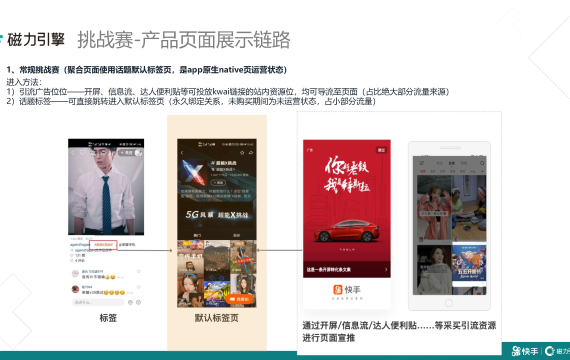The width and height of the screenshot is (570, 360).
Task: Click the favorite star icon on challenge page
Action: tap(242, 153)
